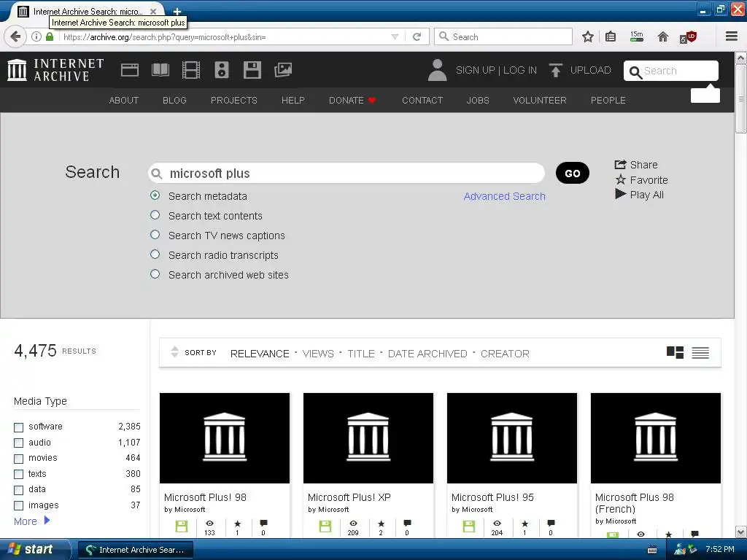Click the user avatar icon
Viewport: 747px width, 560px height.
[437, 70]
